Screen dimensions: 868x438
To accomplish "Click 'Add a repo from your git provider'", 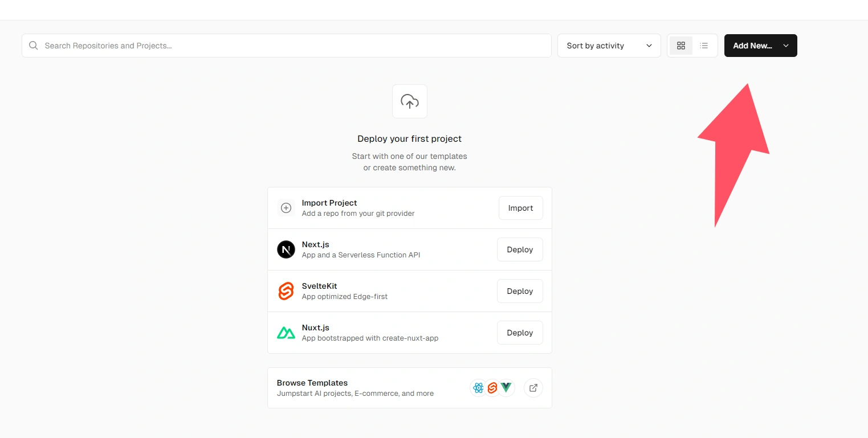I will tap(358, 214).
